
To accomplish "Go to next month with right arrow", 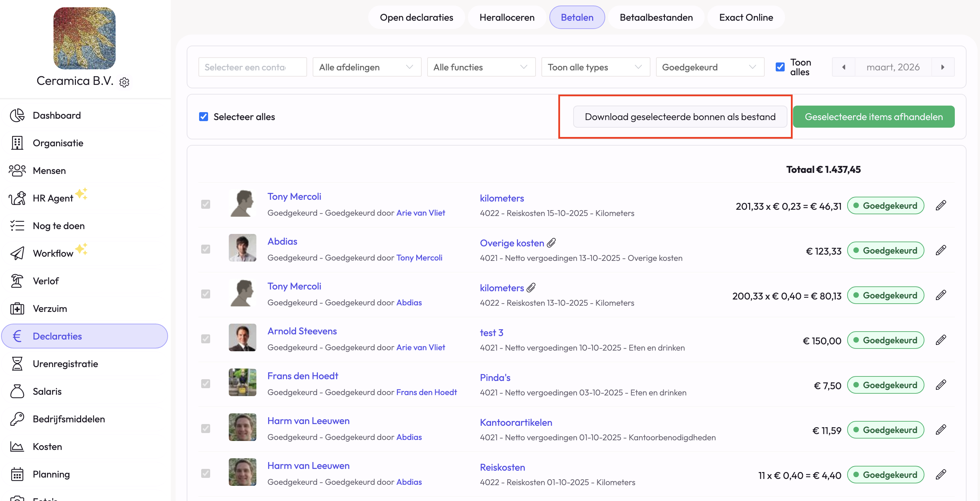I will (943, 67).
